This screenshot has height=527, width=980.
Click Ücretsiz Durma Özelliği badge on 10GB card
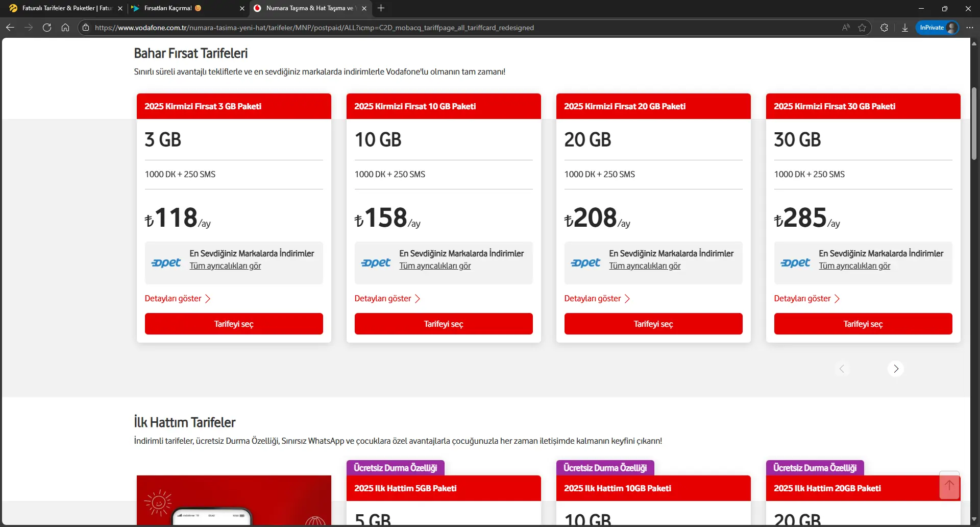point(605,468)
